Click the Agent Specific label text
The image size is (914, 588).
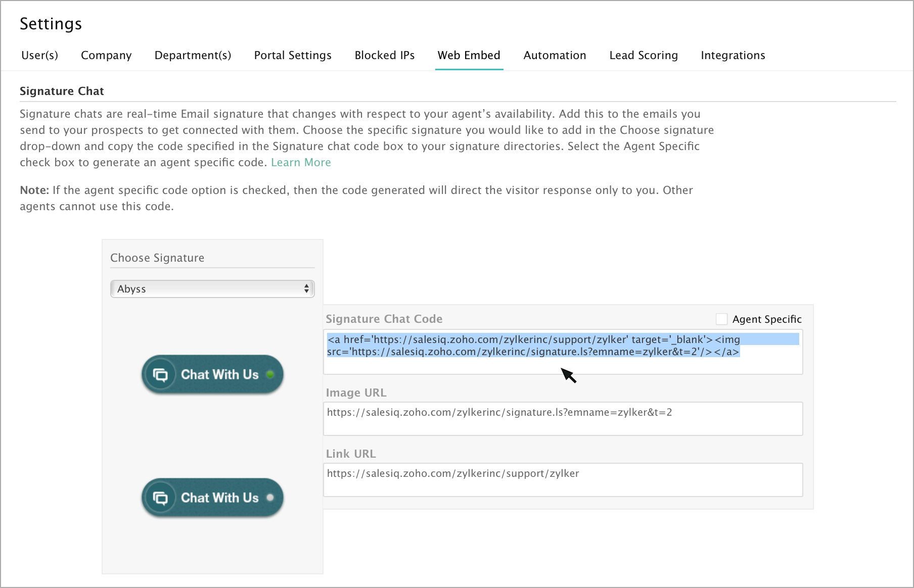click(767, 319)
